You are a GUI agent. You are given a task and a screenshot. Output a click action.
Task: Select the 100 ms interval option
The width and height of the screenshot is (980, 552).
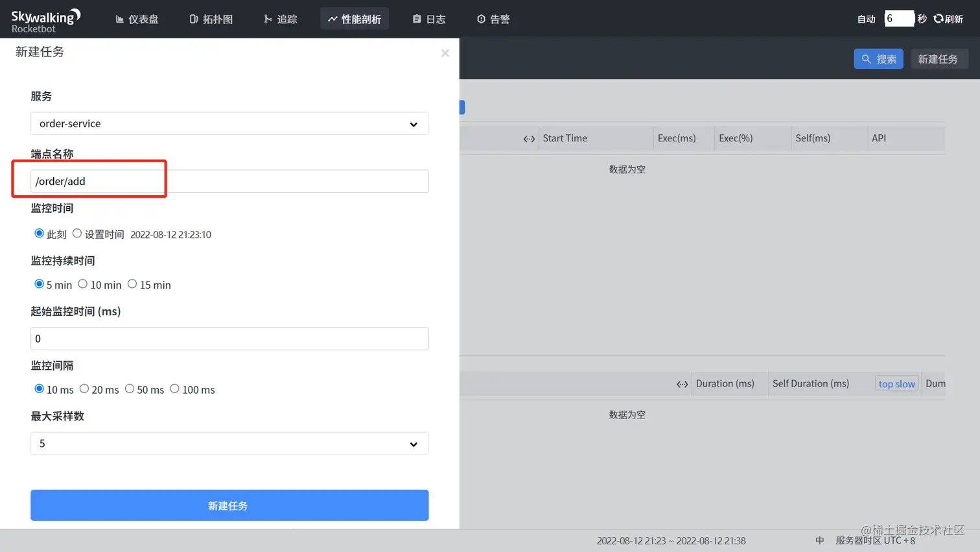[x=174, y=389]
